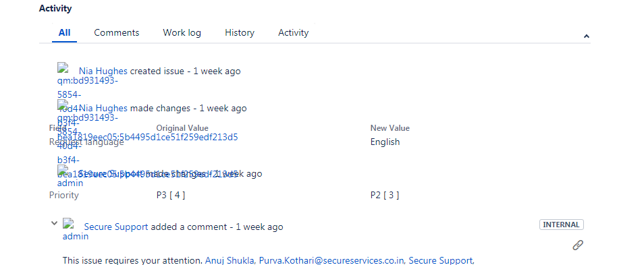Collapse the Secure Support comment chevron
The height and width of the screenshot is (265, 644).
coord(54,223)
